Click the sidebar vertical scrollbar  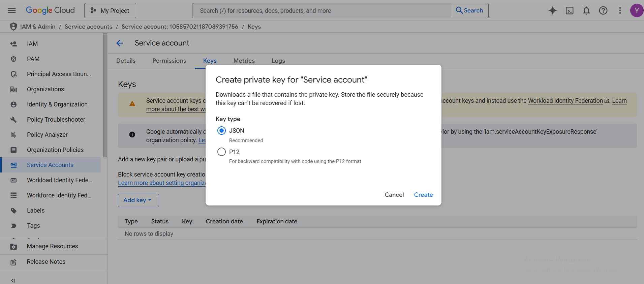coord(105,98)
